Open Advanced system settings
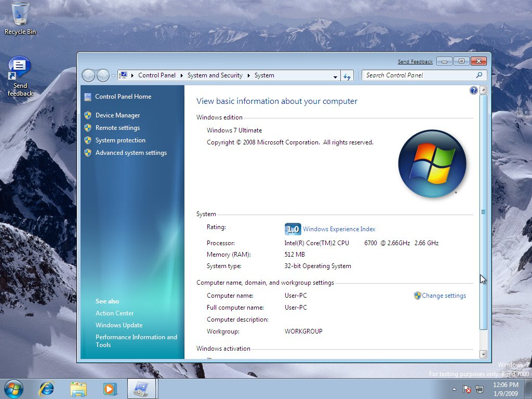This screenshot has height=399, width=532. [131, 153]
